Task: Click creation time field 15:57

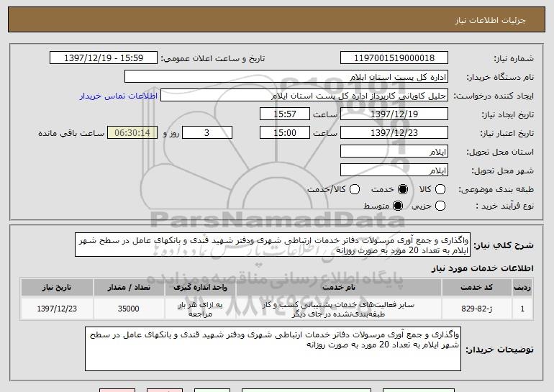Action: click(285, 114)
